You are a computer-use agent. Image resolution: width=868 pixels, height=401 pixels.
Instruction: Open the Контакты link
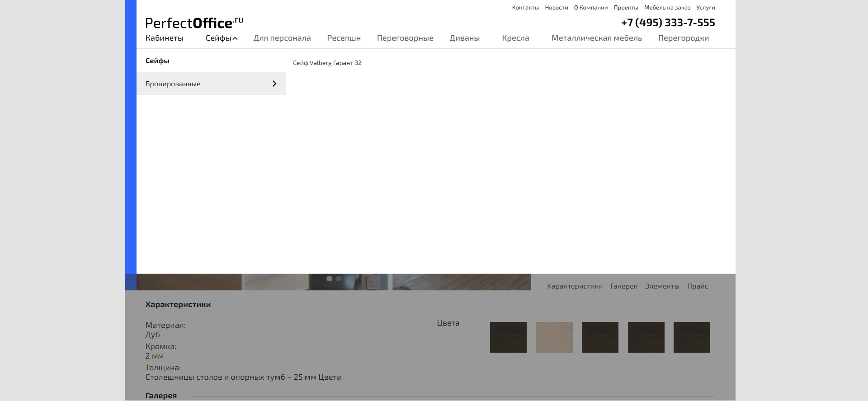pos(525,8)
